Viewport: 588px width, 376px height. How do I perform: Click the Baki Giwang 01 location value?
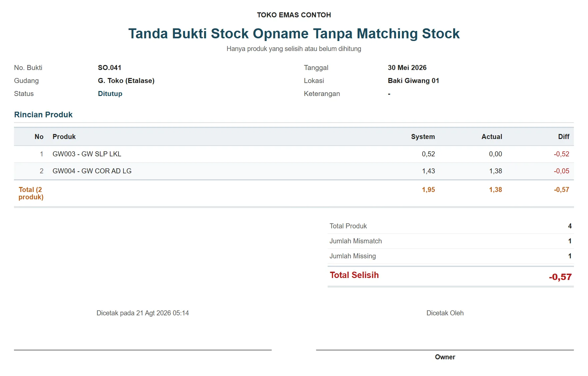(x=413, y=81)
